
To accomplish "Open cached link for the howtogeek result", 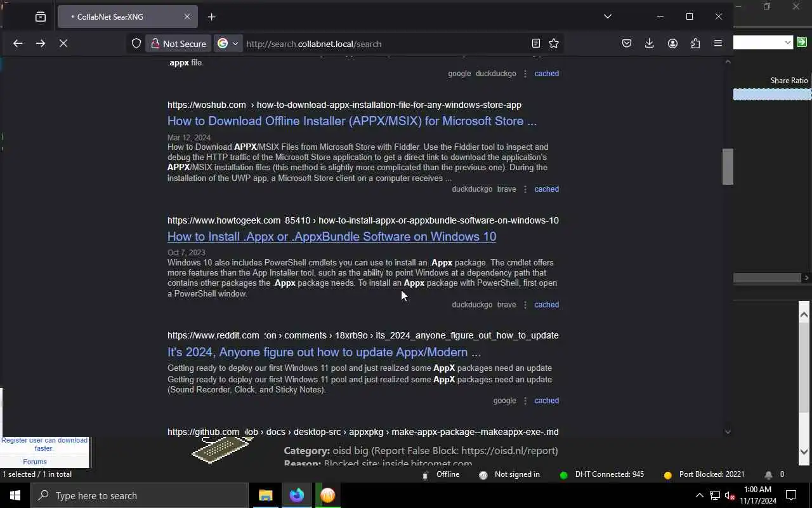I will click(546, 305).
